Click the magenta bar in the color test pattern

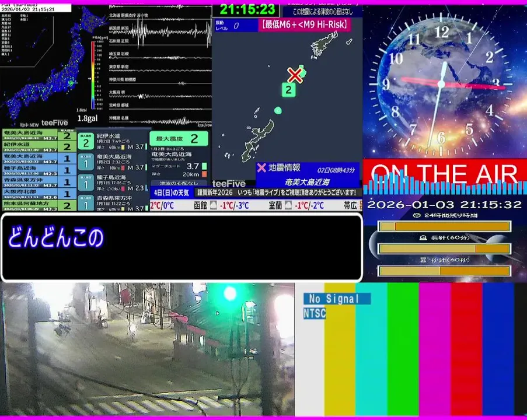pyautogui.click(x=435, y=349)
